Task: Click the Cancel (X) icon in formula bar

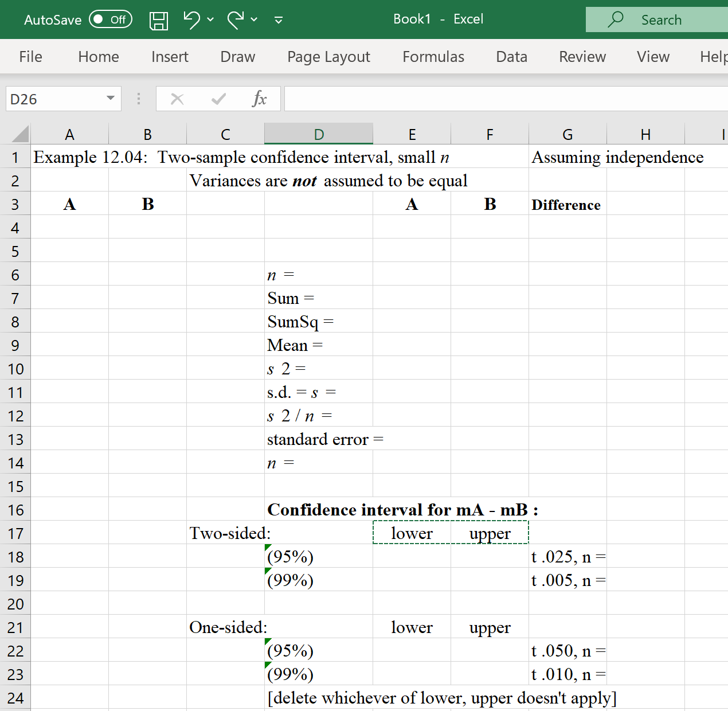Action: 177,99
